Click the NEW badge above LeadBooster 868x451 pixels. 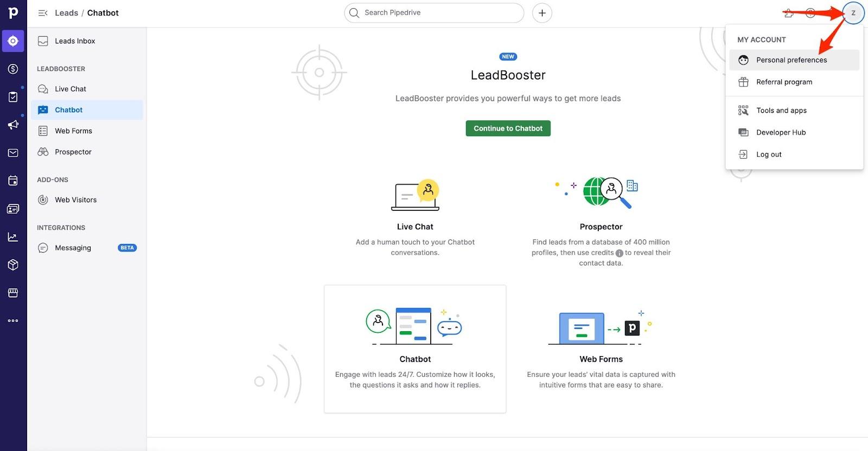pos(508,57)
